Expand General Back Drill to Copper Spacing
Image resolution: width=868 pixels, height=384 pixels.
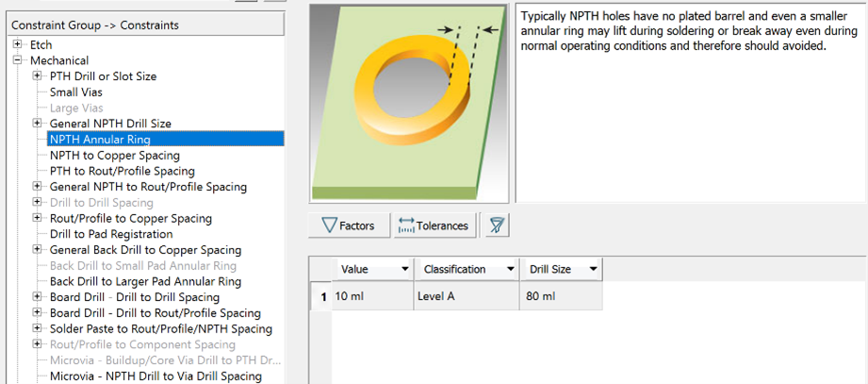37,249
